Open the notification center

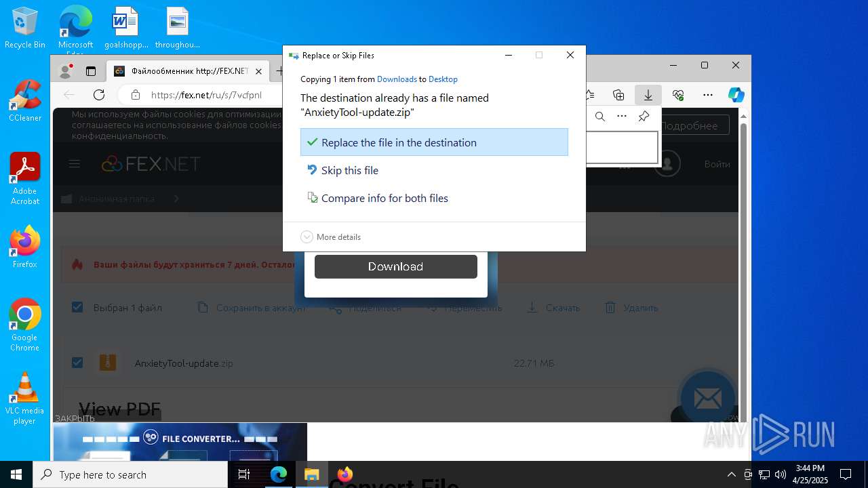(846, 474)
